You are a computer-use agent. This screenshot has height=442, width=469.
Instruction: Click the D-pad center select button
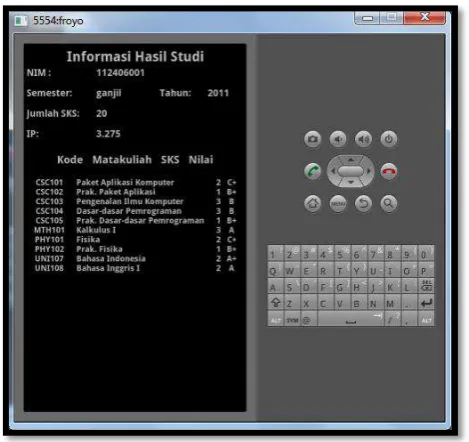tap(350, 171)
